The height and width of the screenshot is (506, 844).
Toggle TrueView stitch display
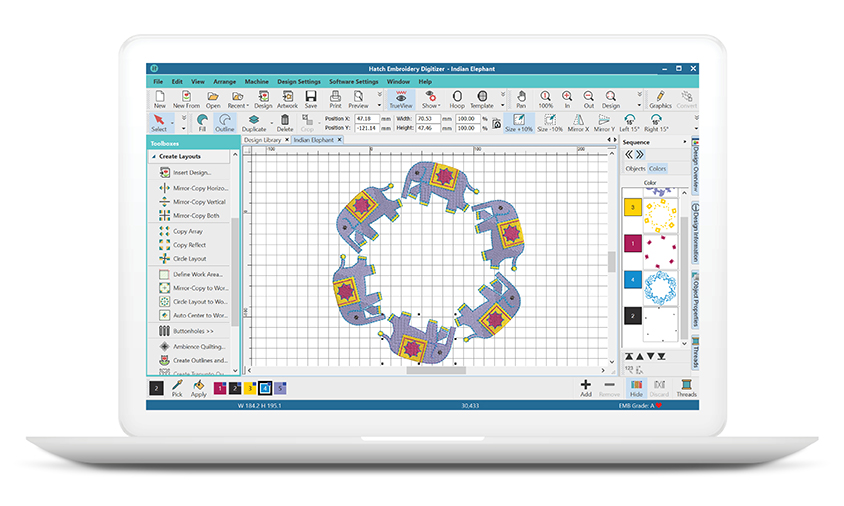[400, 99]
